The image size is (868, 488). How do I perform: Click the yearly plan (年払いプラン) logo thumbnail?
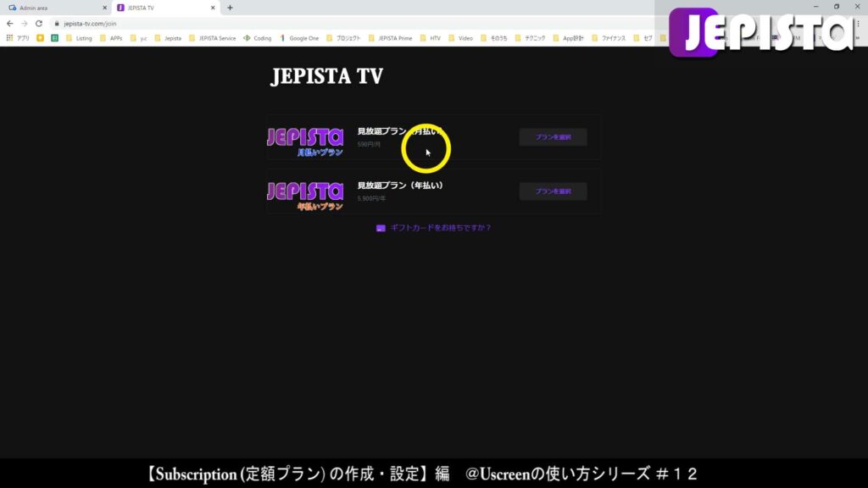click(305, 196)
